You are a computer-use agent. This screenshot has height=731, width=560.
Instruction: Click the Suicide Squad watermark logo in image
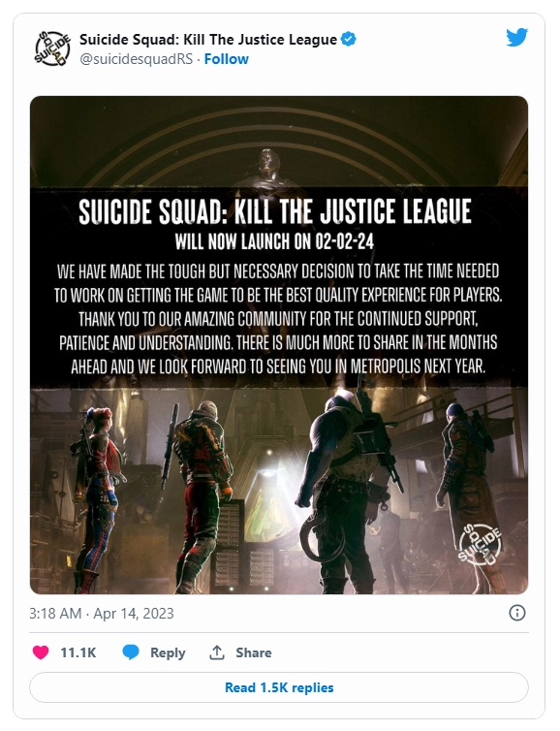point(481,544)
